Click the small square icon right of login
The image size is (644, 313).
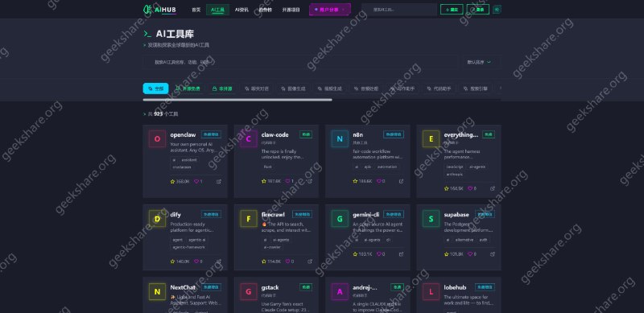[x=497, y=9]
